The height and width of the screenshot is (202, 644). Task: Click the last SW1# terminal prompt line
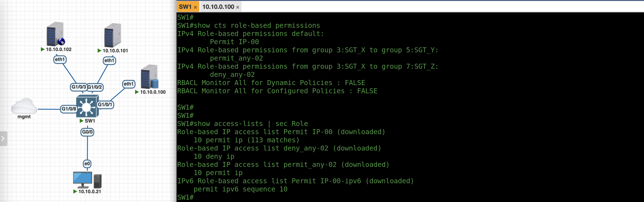185,197
